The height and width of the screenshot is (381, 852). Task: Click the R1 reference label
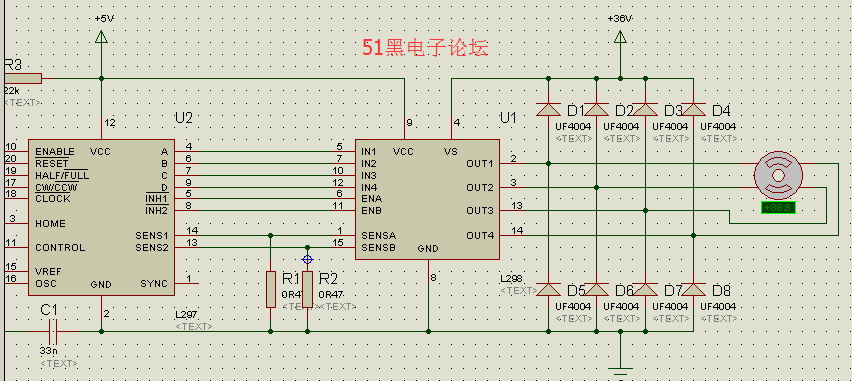[291, 279]
